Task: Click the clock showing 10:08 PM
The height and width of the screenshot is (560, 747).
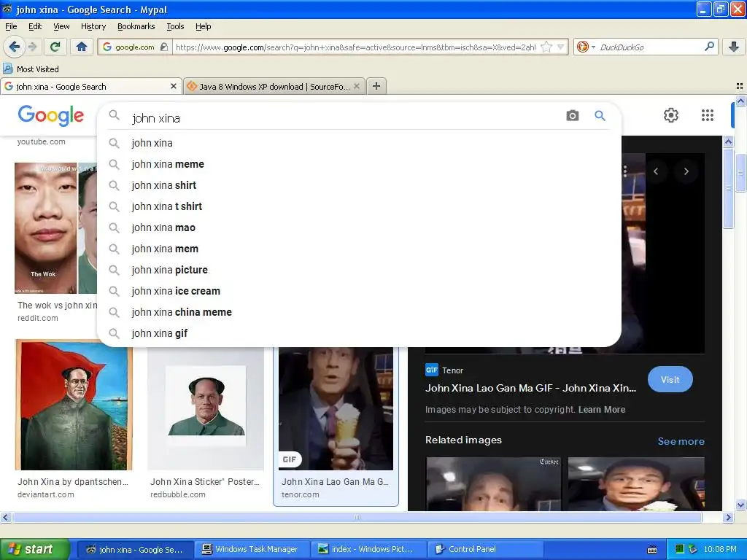Action: point(720,549)
